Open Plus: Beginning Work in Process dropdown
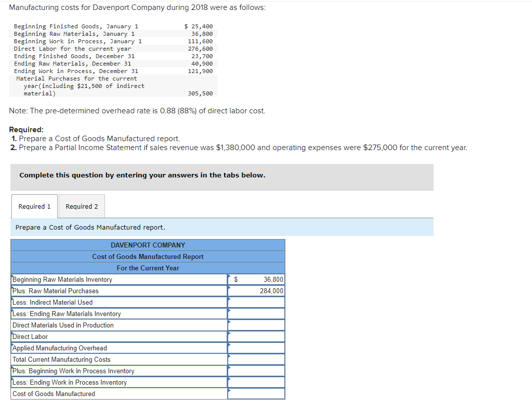 pyautogui.click(x=119, y=371)
